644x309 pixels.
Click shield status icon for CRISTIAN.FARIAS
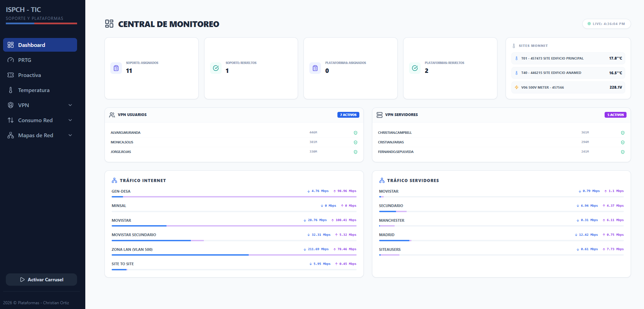point(623,142)
